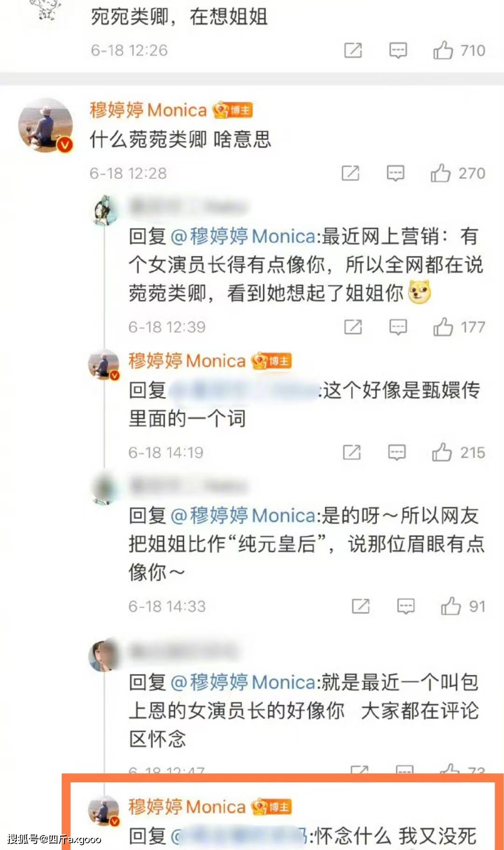Open 穆婷婷Monica name on the 14:19 reply
The height and width of the screenshot is (850, 504).
187,361
